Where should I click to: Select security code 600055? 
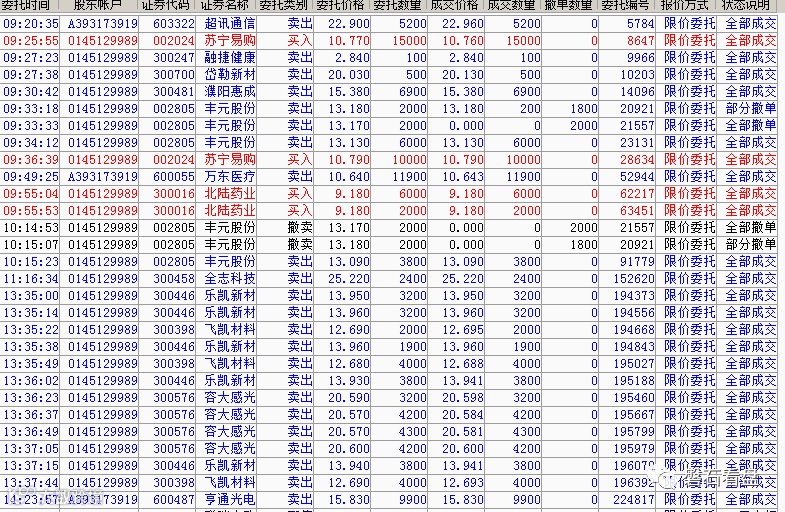(x=174, y=177)
